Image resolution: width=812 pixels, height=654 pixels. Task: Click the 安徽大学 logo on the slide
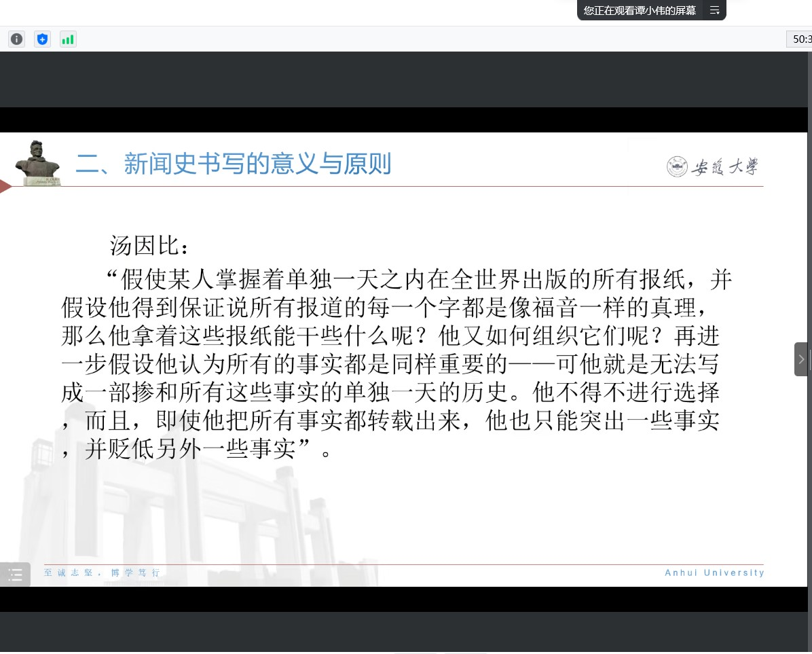tap(712, 166)
